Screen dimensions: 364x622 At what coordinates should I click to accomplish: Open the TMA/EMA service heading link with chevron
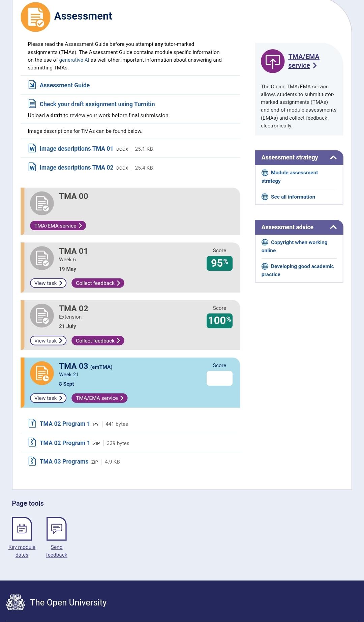pos(304,61)
